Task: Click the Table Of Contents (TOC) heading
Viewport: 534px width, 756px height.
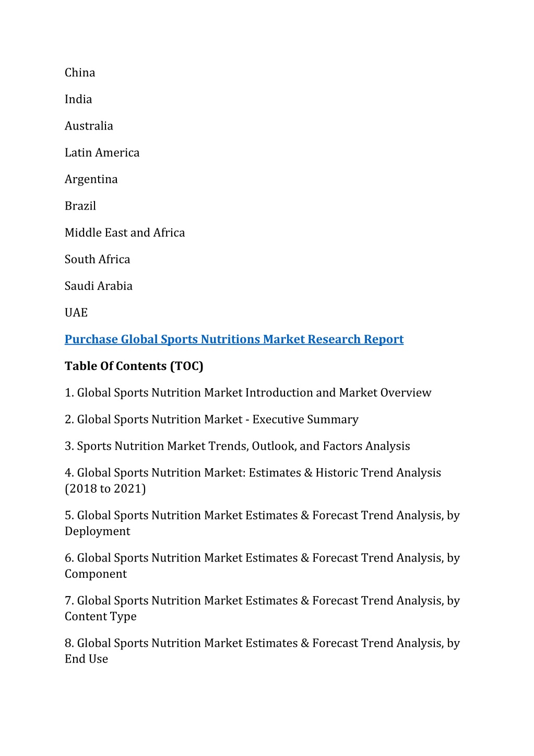Action: click(x=134, y=366)
